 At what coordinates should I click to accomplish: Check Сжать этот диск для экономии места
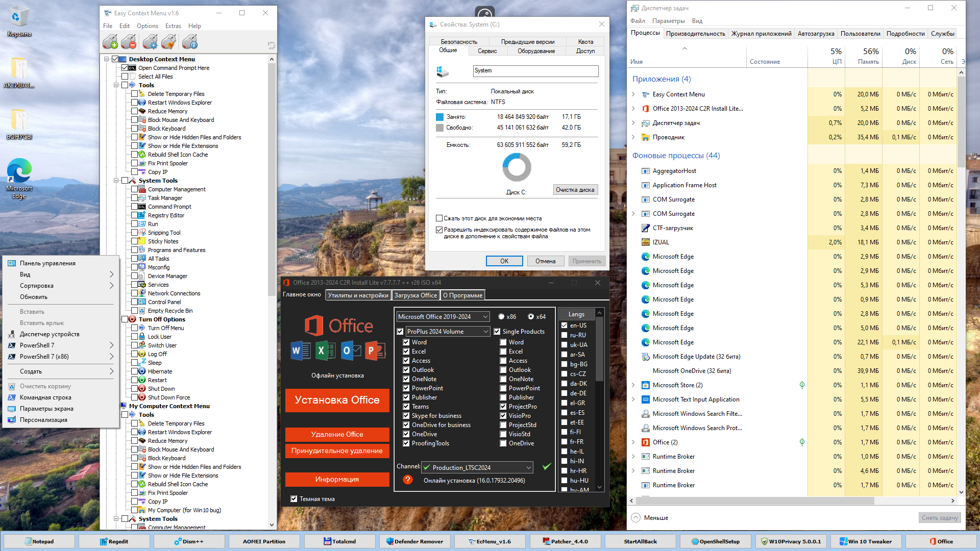click(439, 218)
